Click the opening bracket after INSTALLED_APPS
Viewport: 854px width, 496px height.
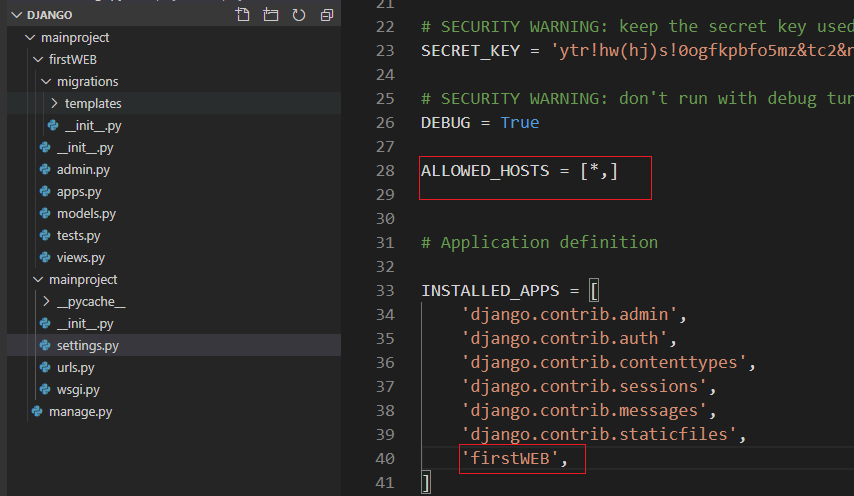pyautogui.click(x=594, y=291)
